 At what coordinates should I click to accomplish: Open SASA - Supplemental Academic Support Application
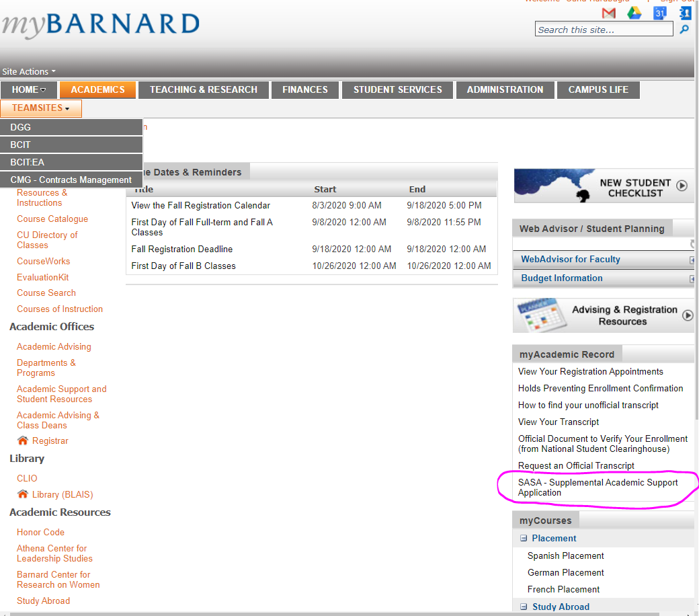click(x=598, y=488)
